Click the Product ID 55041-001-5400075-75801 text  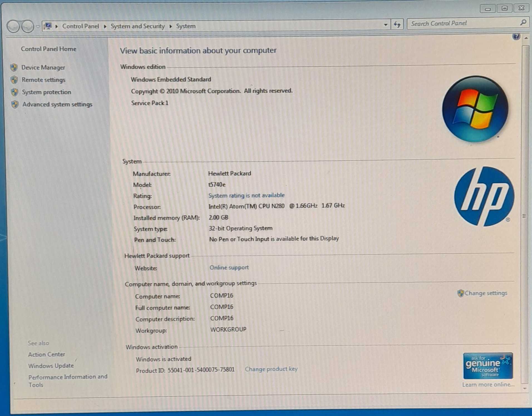(x=185, y=370)
